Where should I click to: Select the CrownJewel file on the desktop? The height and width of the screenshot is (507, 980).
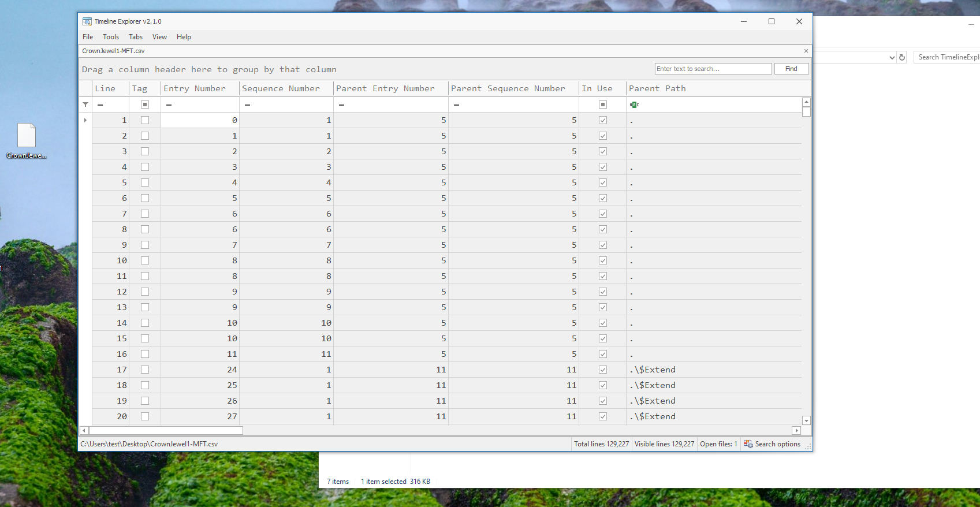coord(27,141)
